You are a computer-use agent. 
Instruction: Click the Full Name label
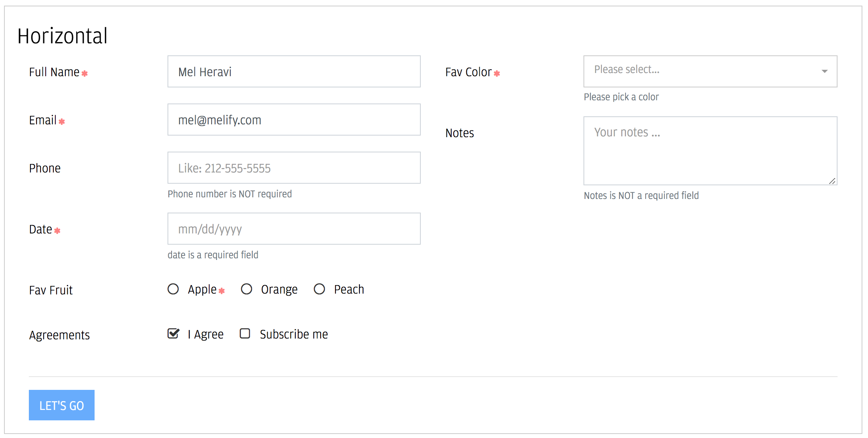coord(54,72)
